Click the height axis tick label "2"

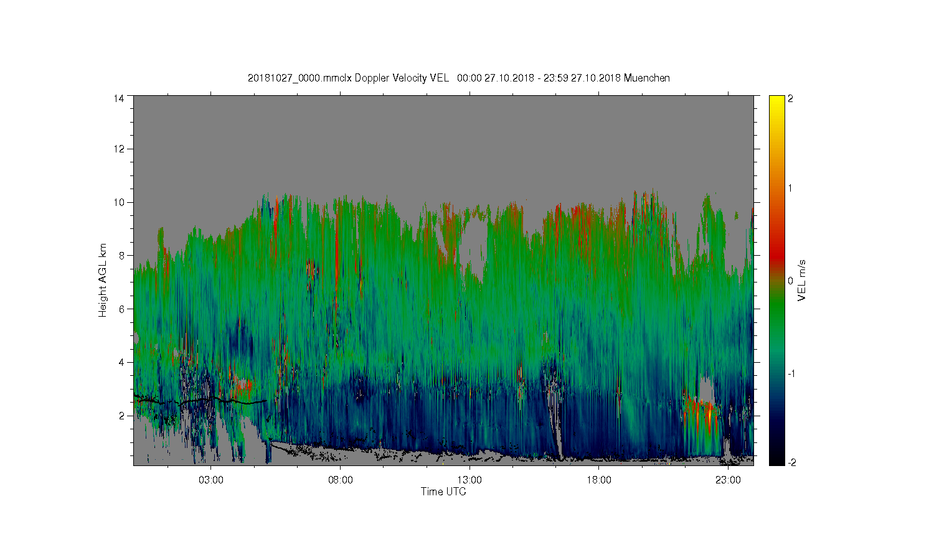(122, 416)
